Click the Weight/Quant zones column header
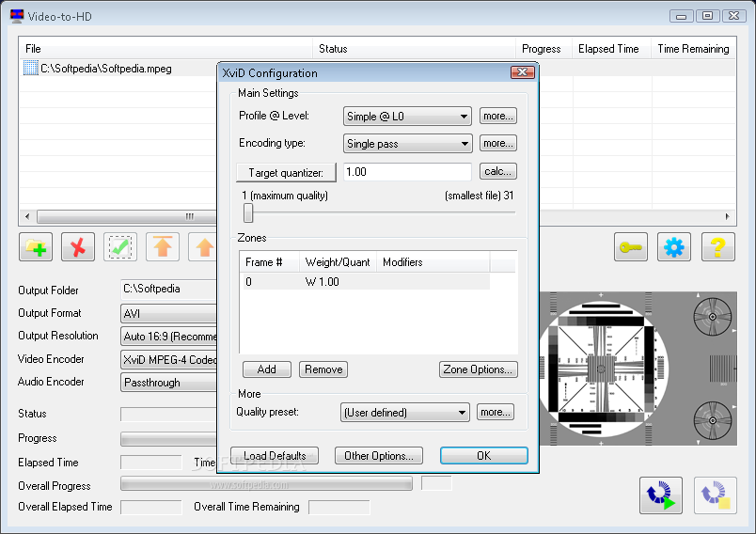Screen dimensions: 756x534 [338, 262]
